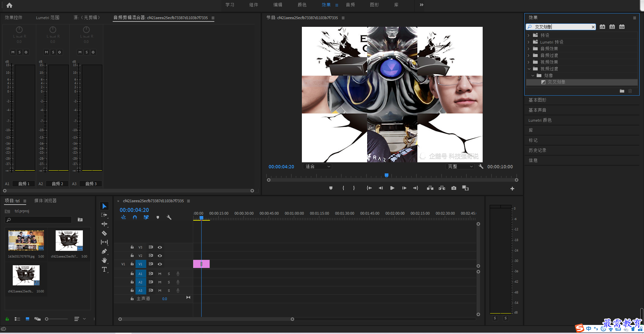The width and height of the screenshot is (644, 334).
Task: Toggle insert sequences as nests
Action: tap(123, 217)
